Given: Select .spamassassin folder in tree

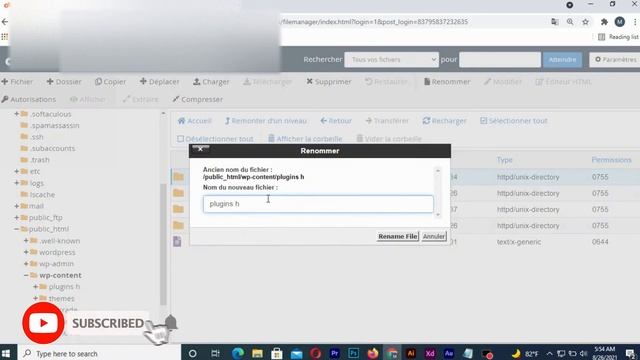Looking at the screenshot, I should [55, 125].
